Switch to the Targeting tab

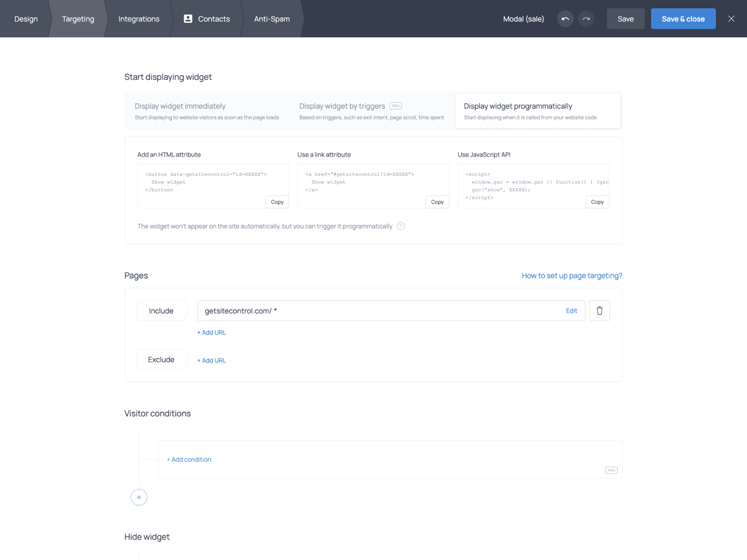click(78, 19)
